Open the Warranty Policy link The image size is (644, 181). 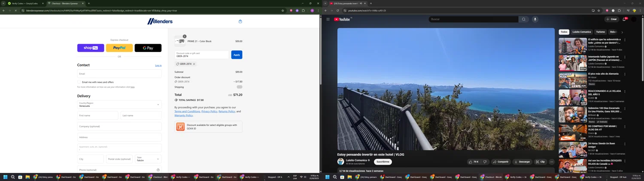[x=183, y=115]
